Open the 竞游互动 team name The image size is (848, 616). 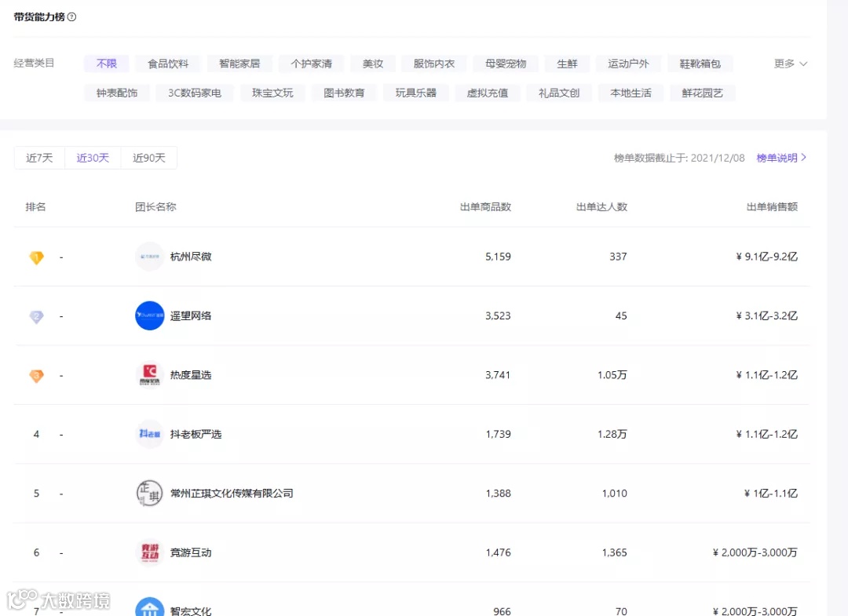coord(191,552)
